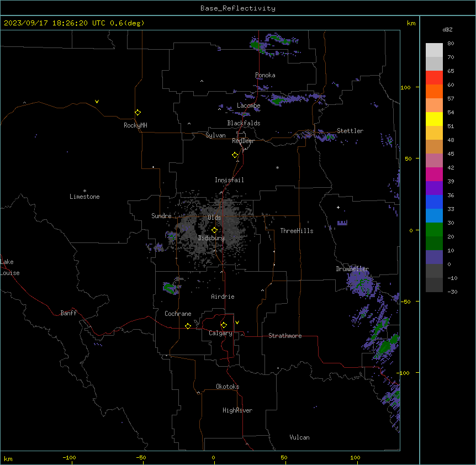Screen dimensions: 476x465
Task: Click the Banff label
Action: pos(68,313)
